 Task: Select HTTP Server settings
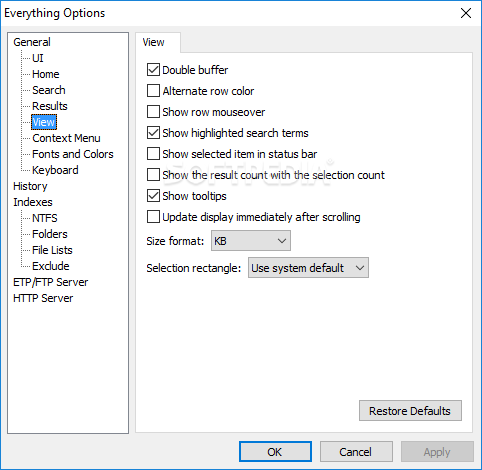point(43,298)
